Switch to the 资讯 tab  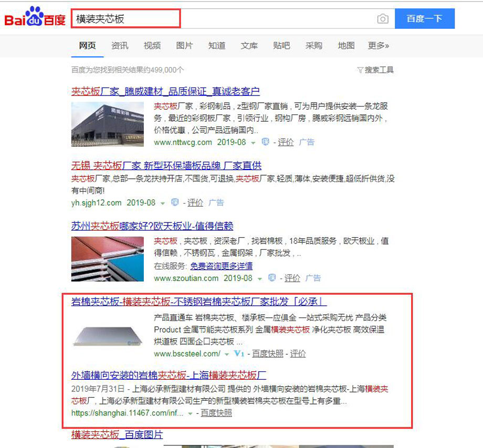coord(120,46)
